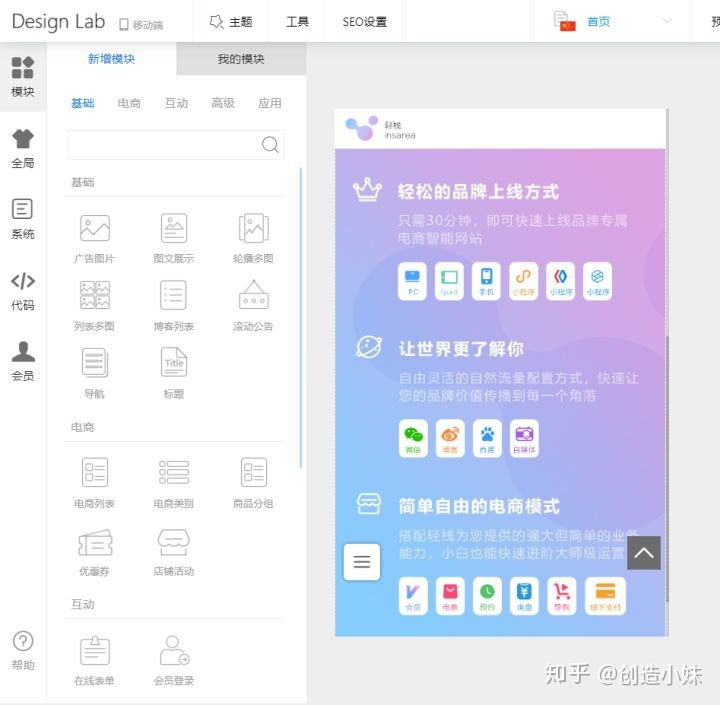The image size is (720, 705).
Task: Open the 模块 modules sidebar panel
Action: [x=22, y=77]
